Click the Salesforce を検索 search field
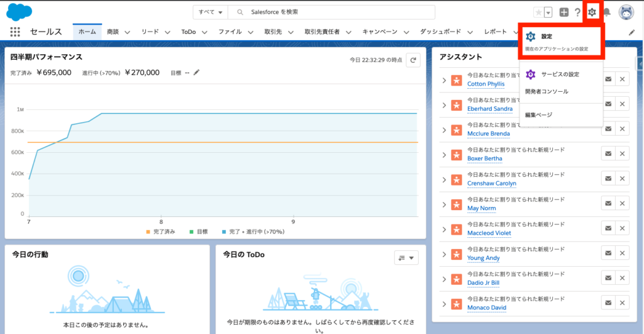 point(331,13)
